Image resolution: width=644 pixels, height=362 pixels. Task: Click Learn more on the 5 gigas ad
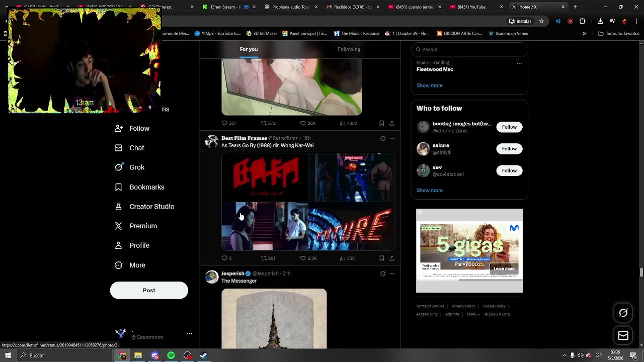coord(504,268)
